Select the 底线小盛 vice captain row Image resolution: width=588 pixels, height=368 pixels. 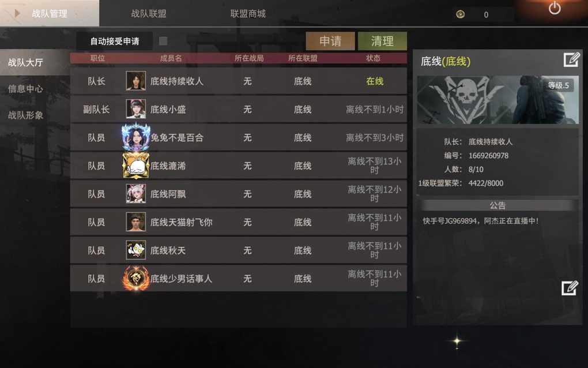pos(239,109)
